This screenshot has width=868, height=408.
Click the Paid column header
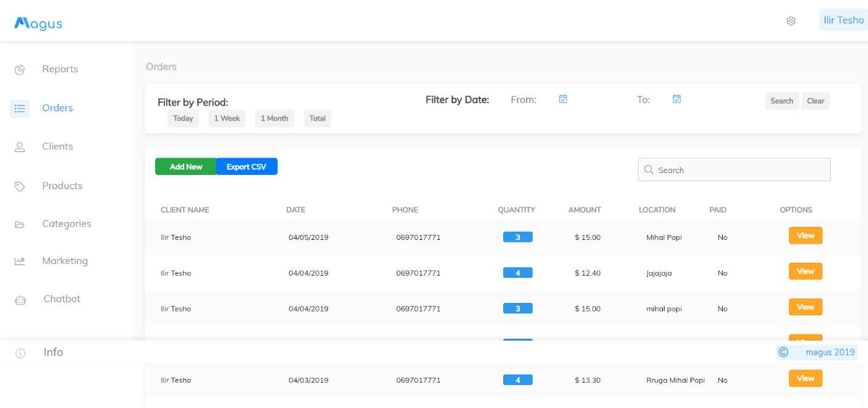point(718,210)
